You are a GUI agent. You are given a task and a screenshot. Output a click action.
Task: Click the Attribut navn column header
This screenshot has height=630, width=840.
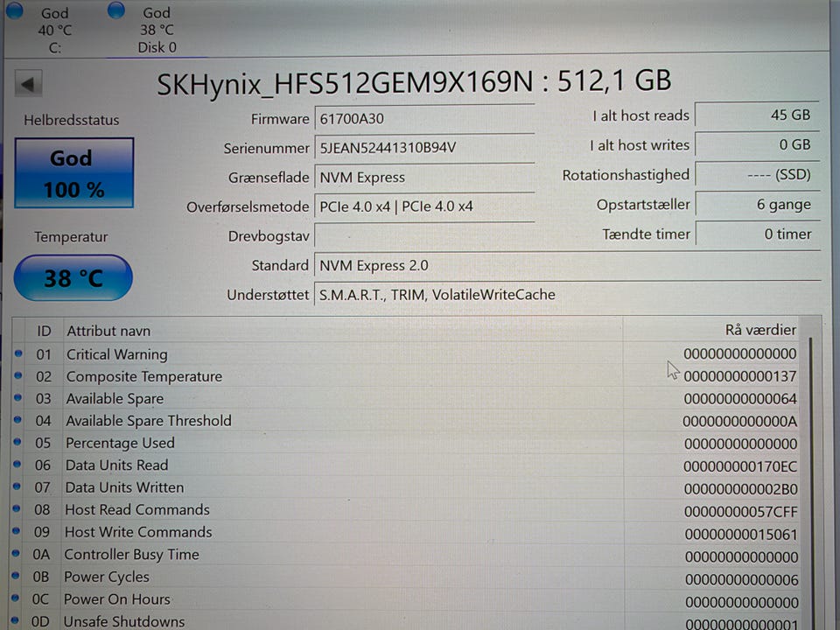pos(343,331)
